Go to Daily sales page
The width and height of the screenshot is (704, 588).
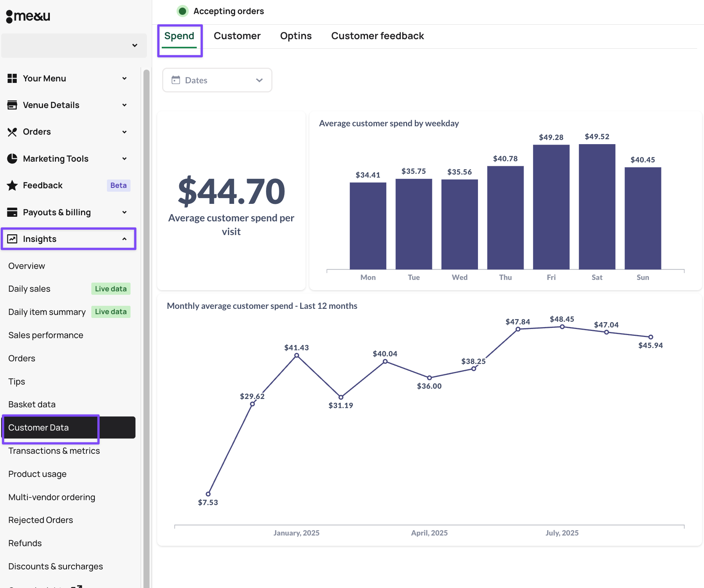(x=29, y=289)
